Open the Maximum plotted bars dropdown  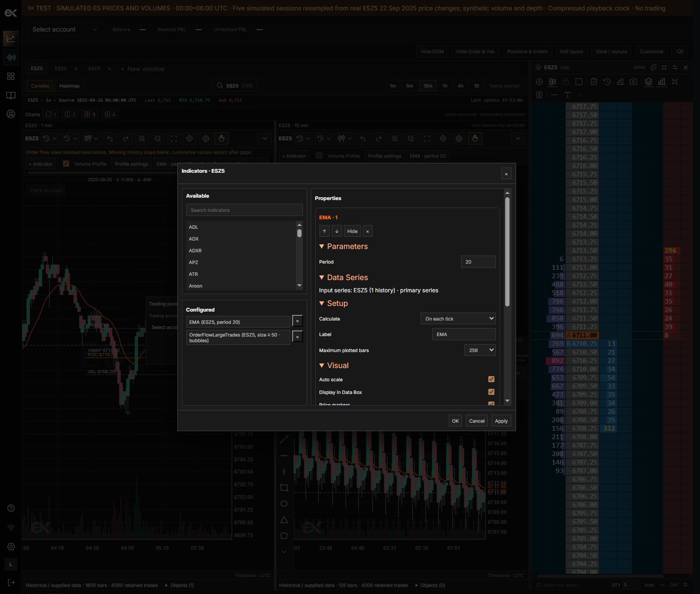[480, 350]
